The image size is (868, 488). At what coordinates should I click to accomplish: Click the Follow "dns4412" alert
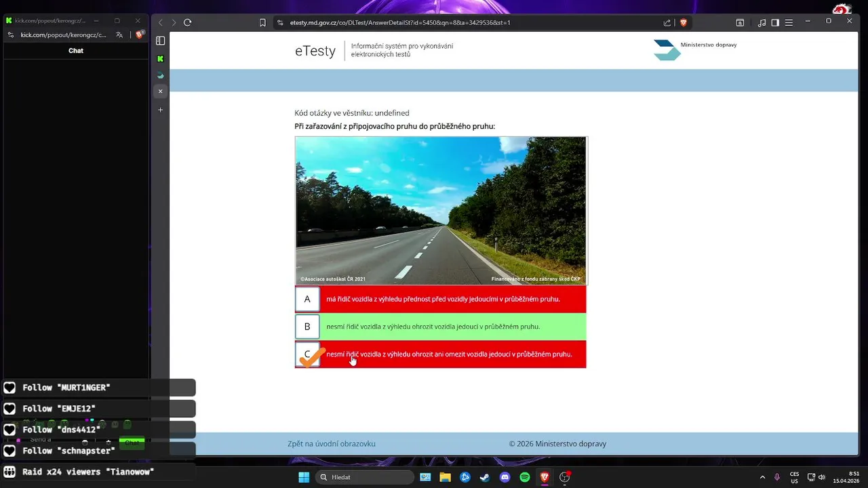click(98, 430)
